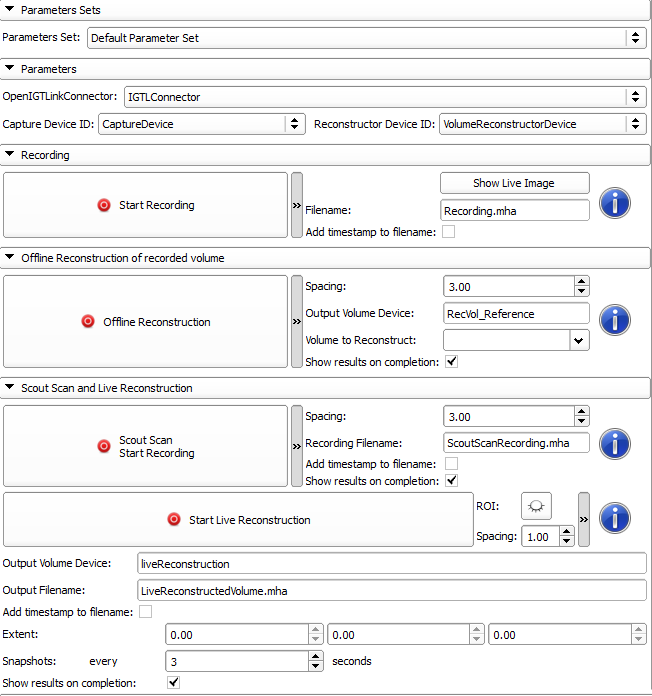Screen dimensions: 652x696
Task: Click info icon in Recording section
Action: 614,204
